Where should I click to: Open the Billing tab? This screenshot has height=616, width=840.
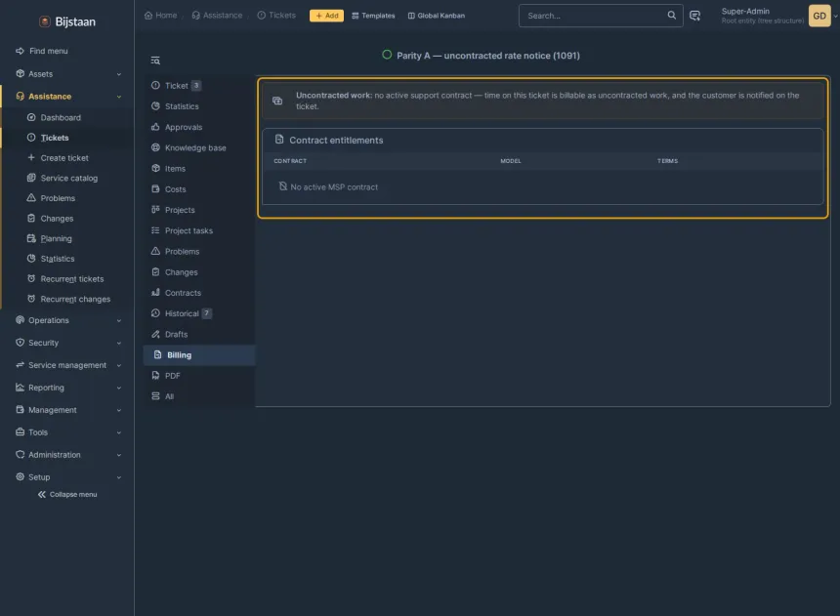click(x=199, y=355)
